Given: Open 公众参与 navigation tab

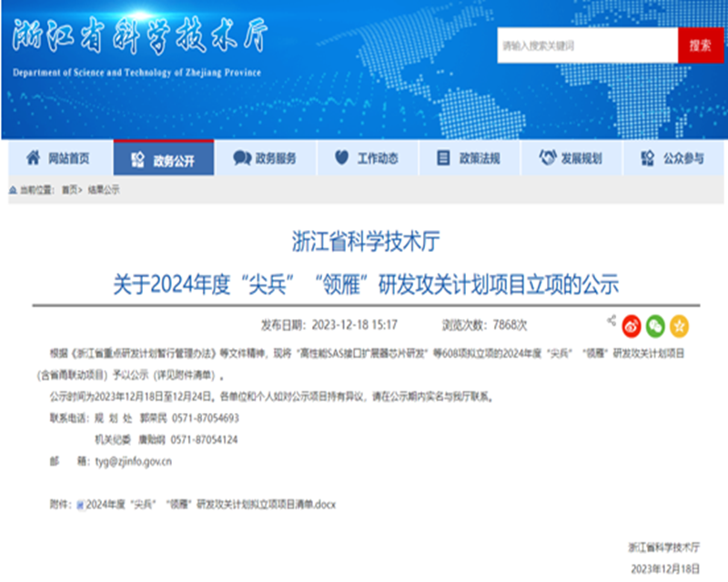Looking at the screenshot, I should [673, 158].
